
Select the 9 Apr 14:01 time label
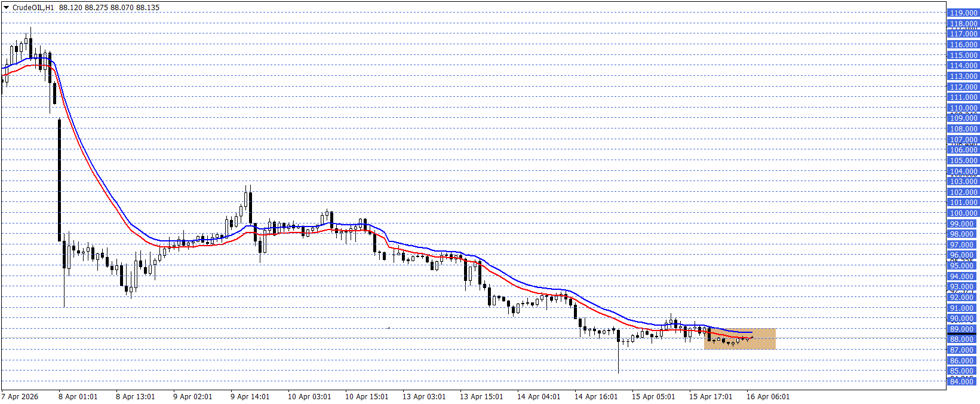point(250,397)
